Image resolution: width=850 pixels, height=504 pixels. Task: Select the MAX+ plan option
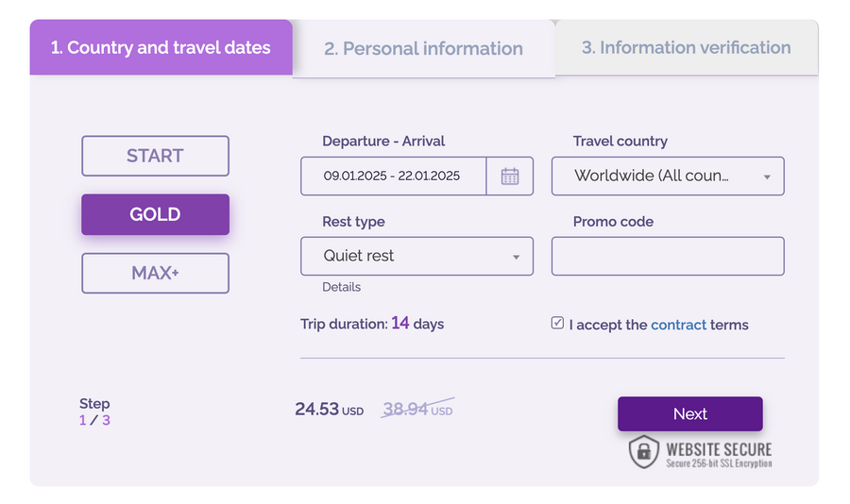tap(155, 274)
